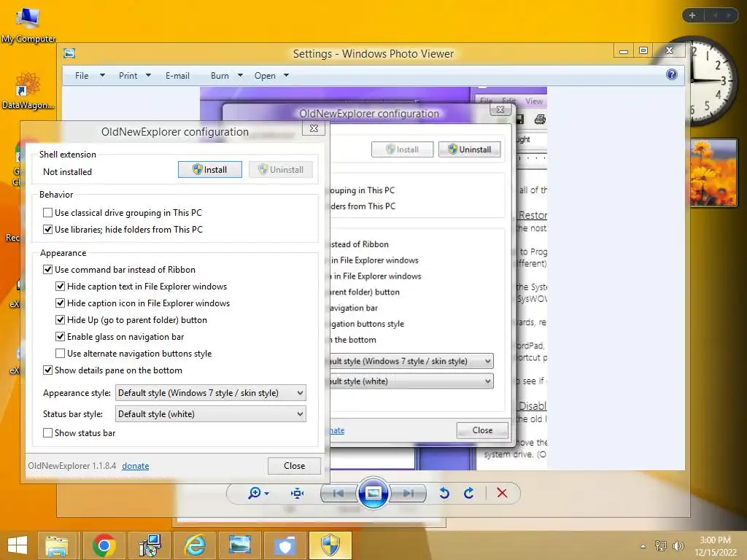This screenshot has height=560, width=747.
Task: Open the Windows Start button
Action: click(18, 545)
